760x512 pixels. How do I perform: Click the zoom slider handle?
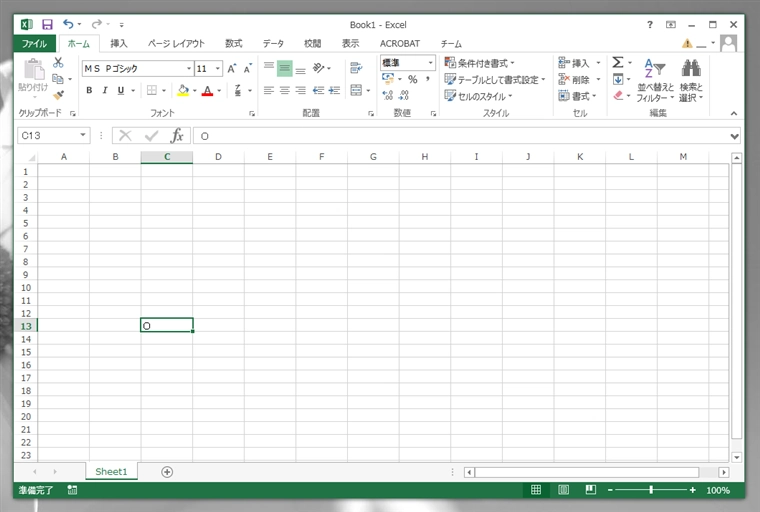click(x=651, y=490)
